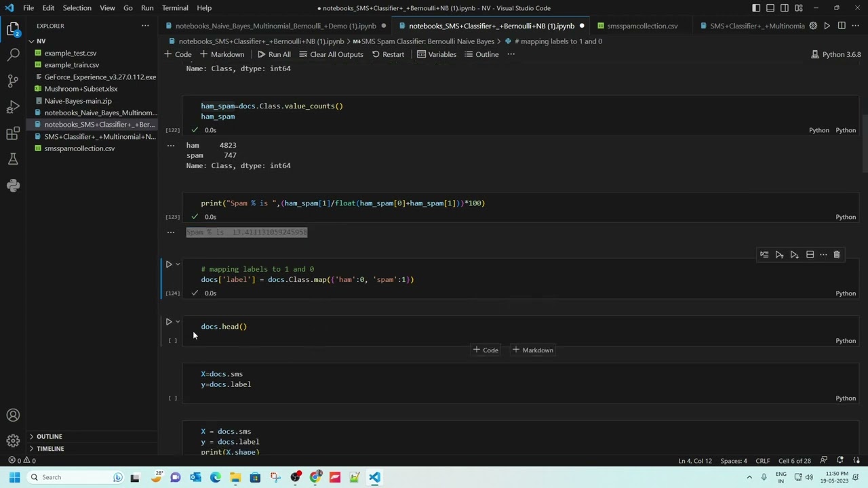Change indentation via Spaces: 4
868x488 pixels.
(x=734, y=461)
